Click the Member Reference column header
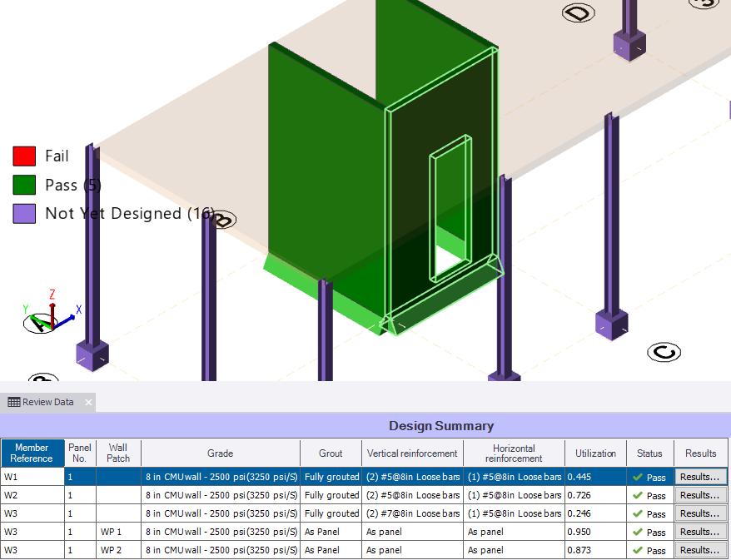 click(x=32, y=453)
